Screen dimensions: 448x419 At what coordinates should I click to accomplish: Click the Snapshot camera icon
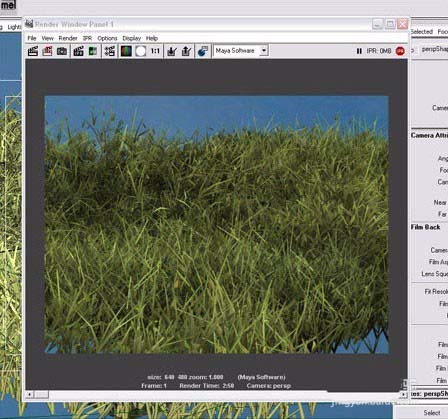[x=62, y=51]
